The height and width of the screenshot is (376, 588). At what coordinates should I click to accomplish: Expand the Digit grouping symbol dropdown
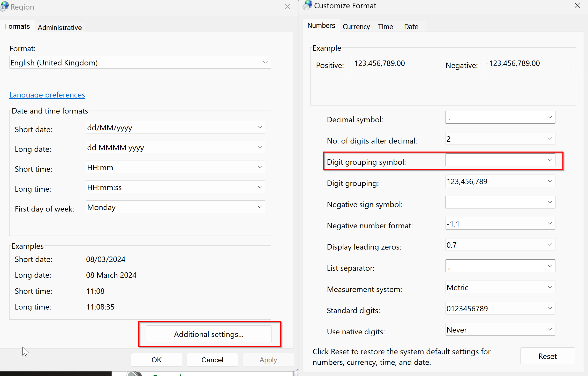pyautogui.click(x=550, y=160)
